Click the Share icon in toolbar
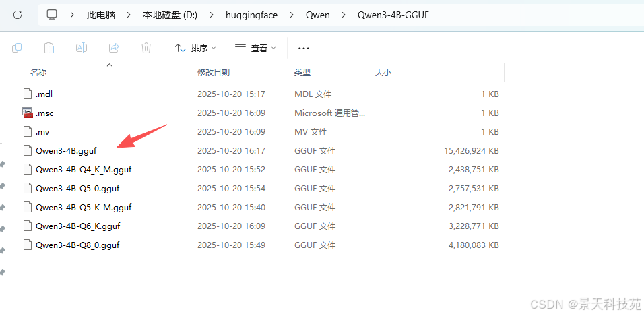644x316 pixels. coord(114,48)
